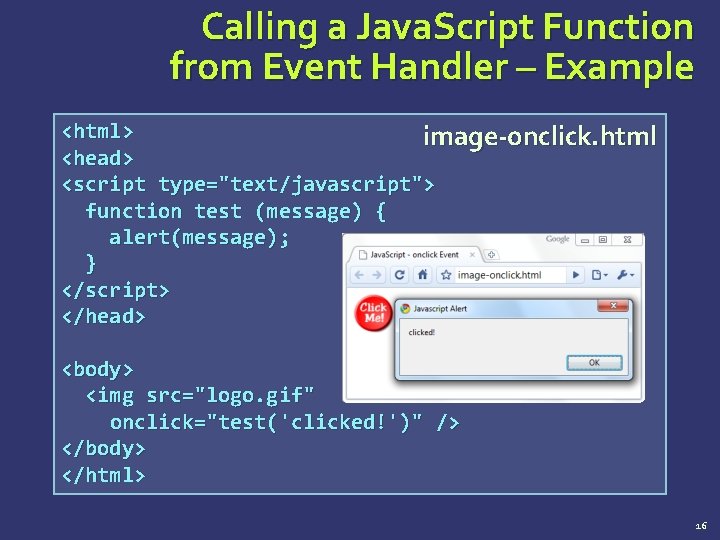
Task: Click the slide number 16
Action: point(701,526)
